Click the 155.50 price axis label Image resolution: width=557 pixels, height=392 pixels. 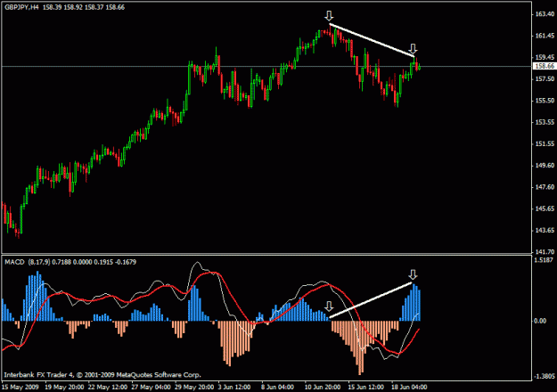click(x=545, y=101)
